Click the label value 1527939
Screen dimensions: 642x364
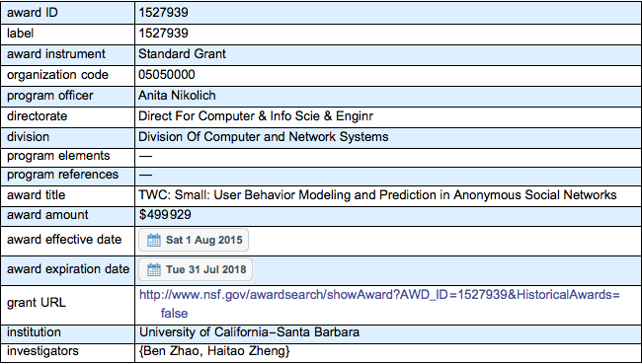163,34
